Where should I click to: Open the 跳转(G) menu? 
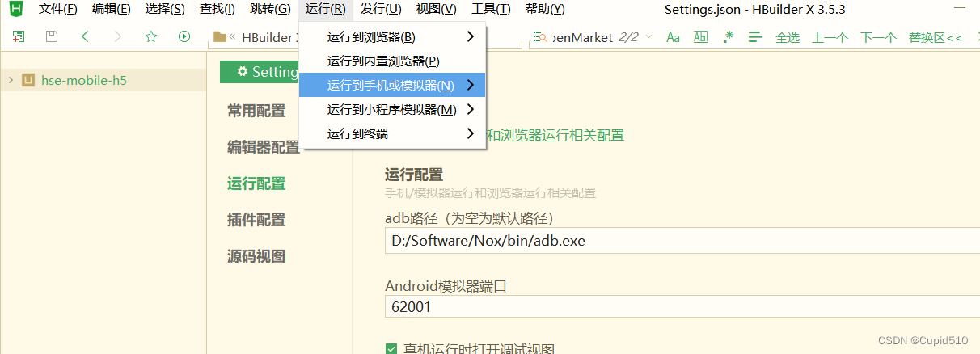[x=270, y=10]
